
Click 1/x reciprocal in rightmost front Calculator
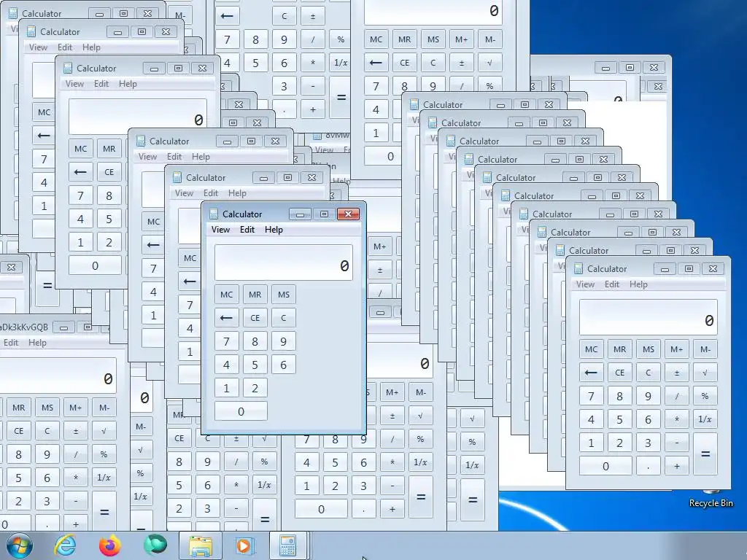(705, 419)
